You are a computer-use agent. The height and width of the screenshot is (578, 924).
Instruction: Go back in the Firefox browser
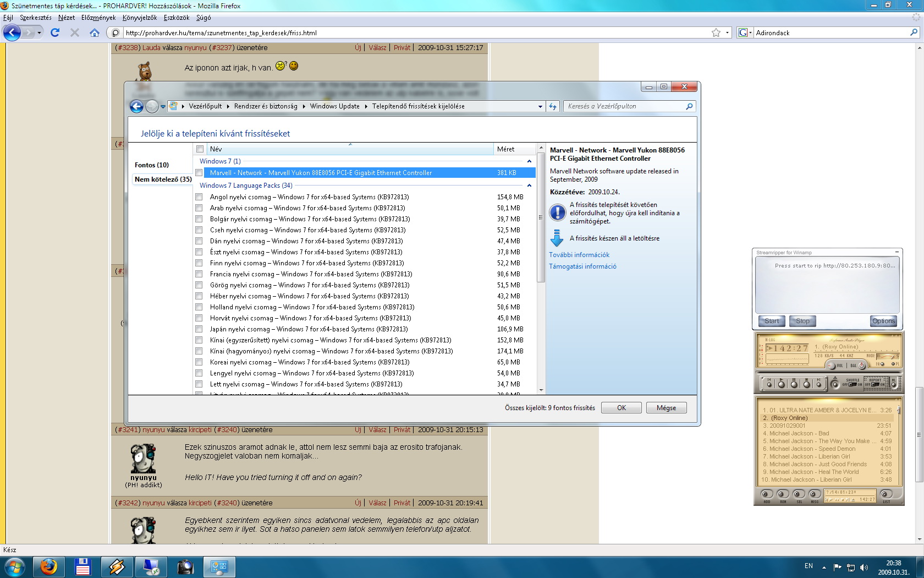click(x=12, y=32)
